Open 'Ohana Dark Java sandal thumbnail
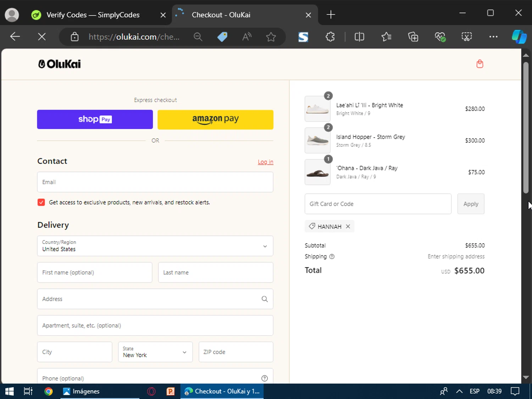Image resolution: width=532 pixels, height=399 pixels. tap(317, 172)
